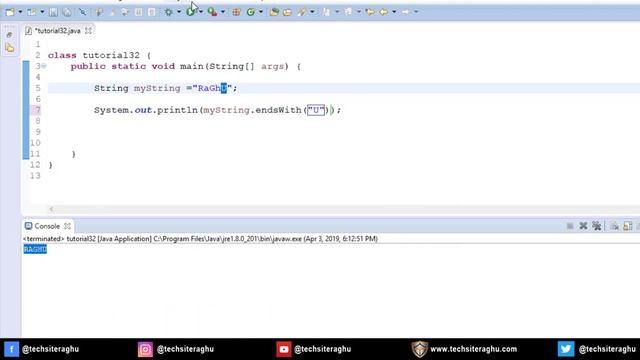Click the 'class tutorial32 {' code line
This screenshot has width=640, height=360.
coord(100,55)
